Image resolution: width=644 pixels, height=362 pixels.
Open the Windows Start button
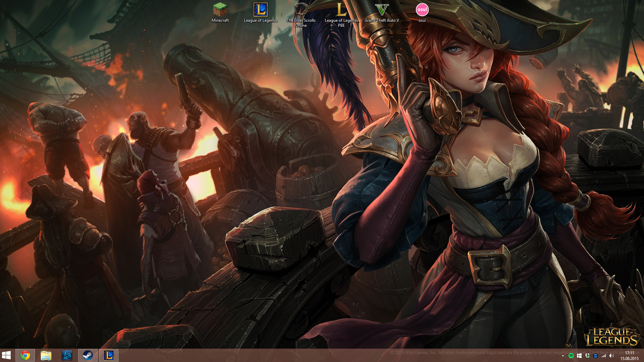[6, 355]
